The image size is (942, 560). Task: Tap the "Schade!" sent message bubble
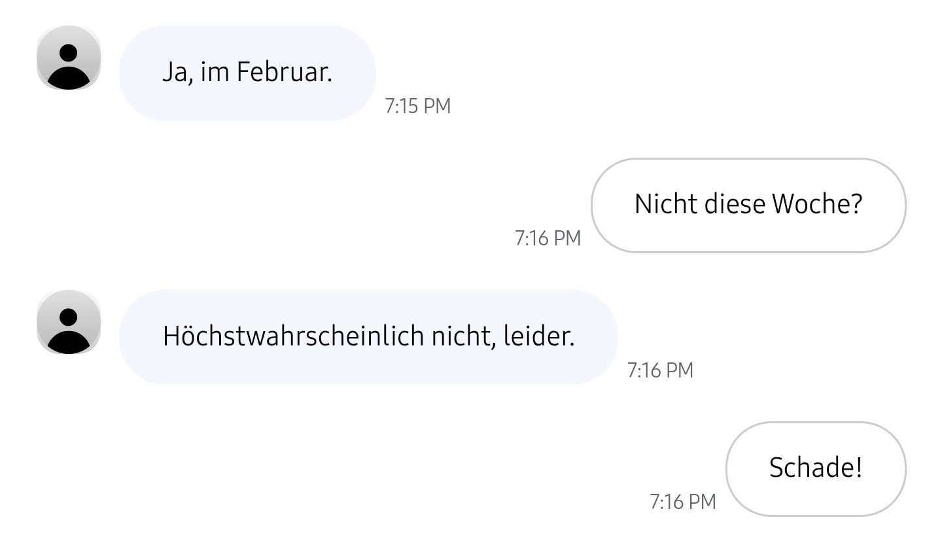(815, 468)
